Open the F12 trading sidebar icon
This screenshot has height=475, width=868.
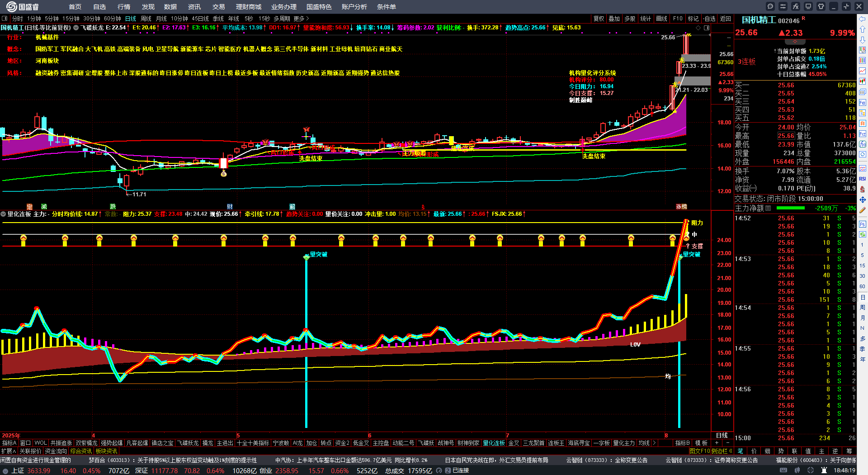coord(863,134)
